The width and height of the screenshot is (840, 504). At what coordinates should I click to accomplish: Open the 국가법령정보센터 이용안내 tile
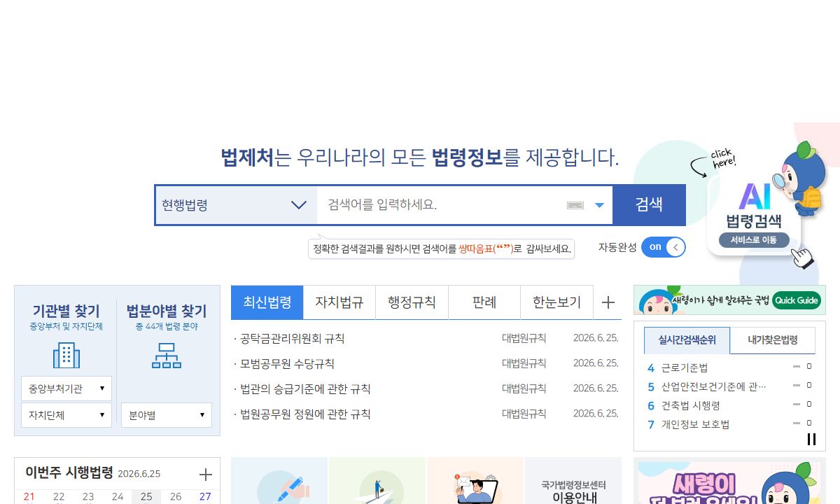pos(573,481)
